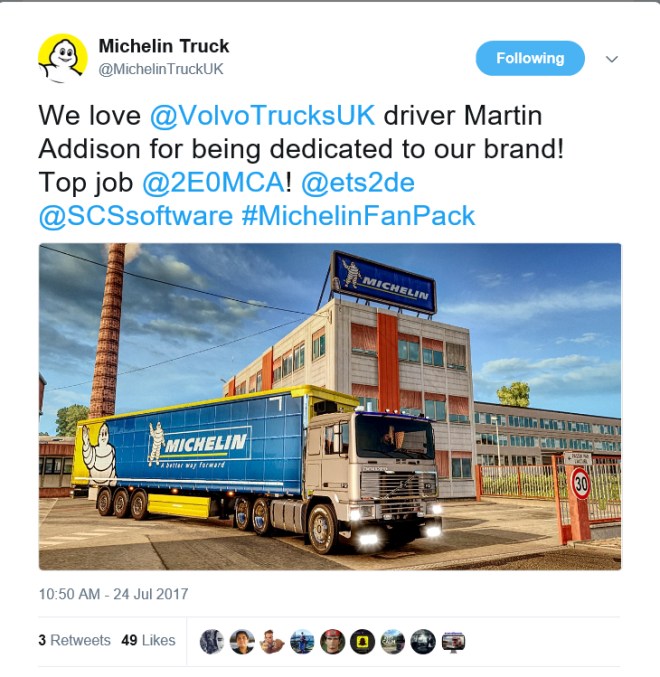Enlarge the Michelin truck screenshot image

(x=330, y=406)
